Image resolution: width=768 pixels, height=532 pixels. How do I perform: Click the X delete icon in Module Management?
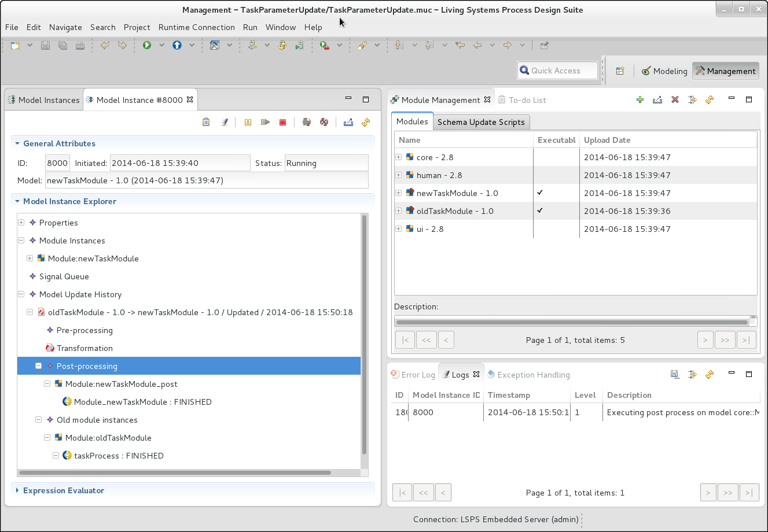pyautogui.click(x=675, y=99)
